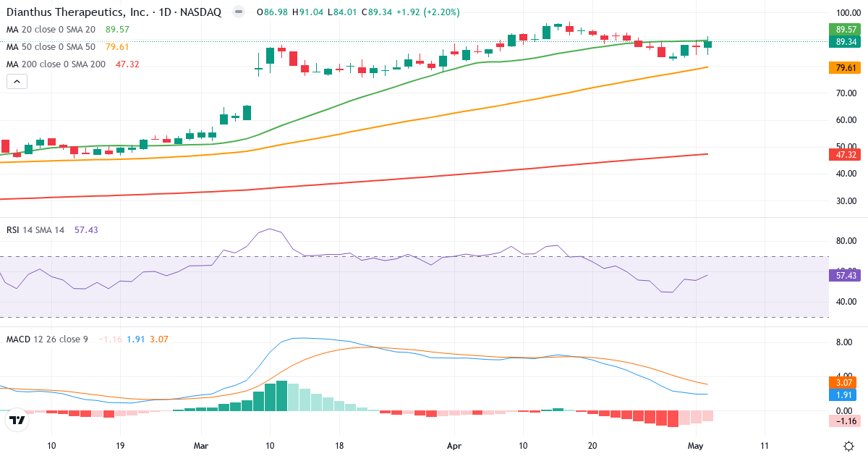This screenshot has width=868, height=456.
Task: Click the 80.00 RSI axis label
Action: pyautogui.click(x=846, y=241)
